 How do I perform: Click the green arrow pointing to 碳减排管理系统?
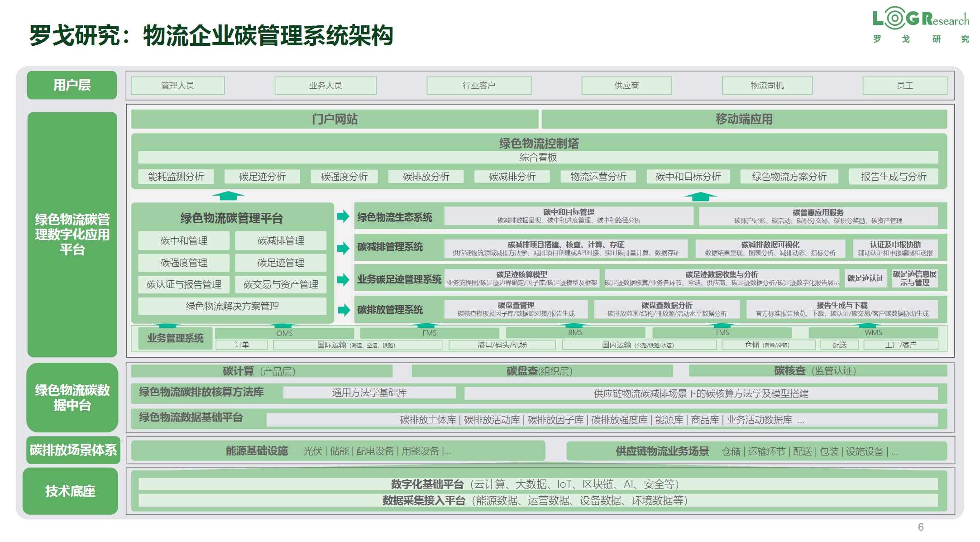(343, 248)
